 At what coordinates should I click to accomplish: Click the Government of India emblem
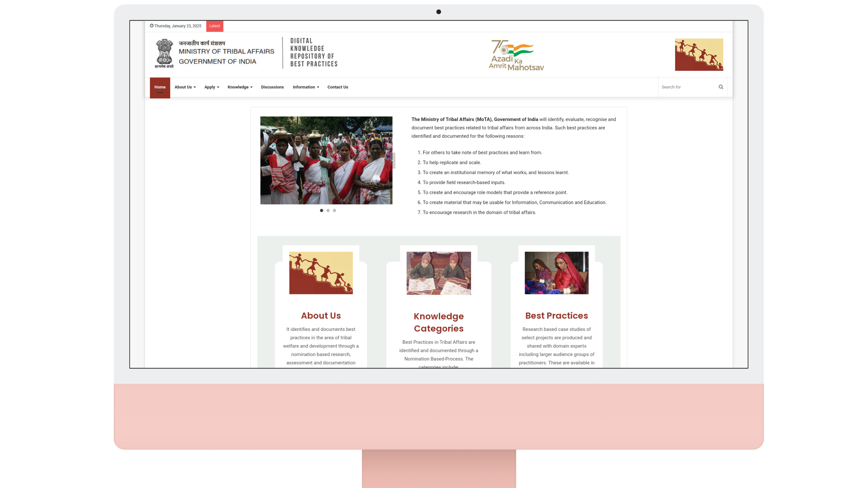164,53
